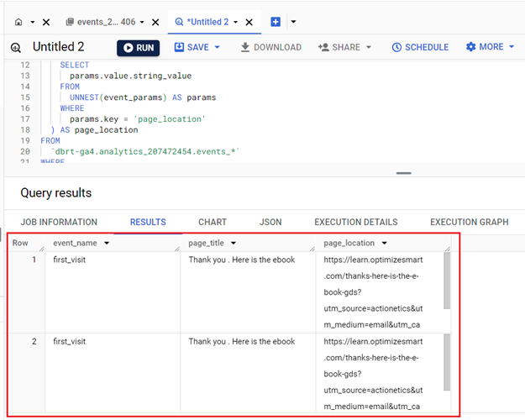Click the share person-plus icon
Screen dimensions: 525x420
(x=323, y=47)
